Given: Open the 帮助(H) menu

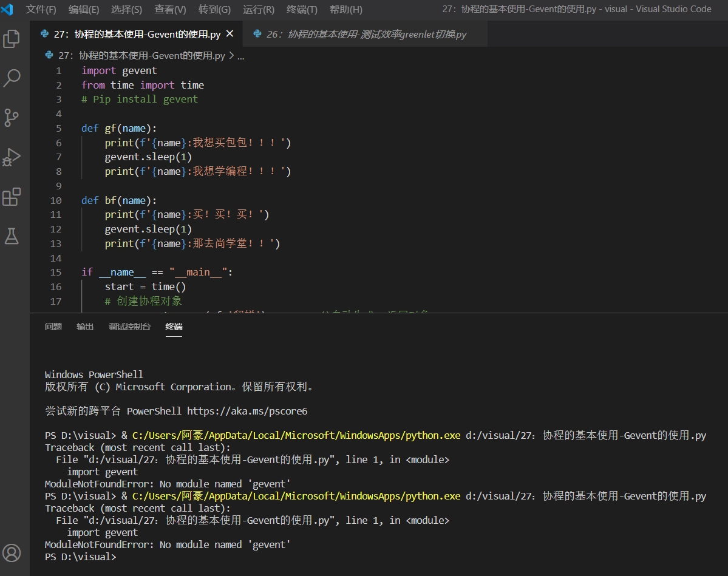Looking at the screenshot, I should coord(346,9).
